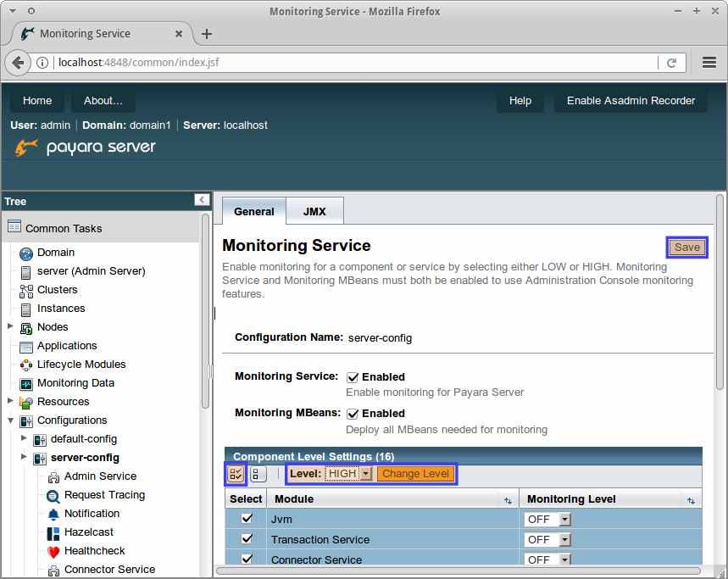Open Connector Service monitoring level dropdown
The width and height of the screenshot is (728, 579).
point(547,559)
